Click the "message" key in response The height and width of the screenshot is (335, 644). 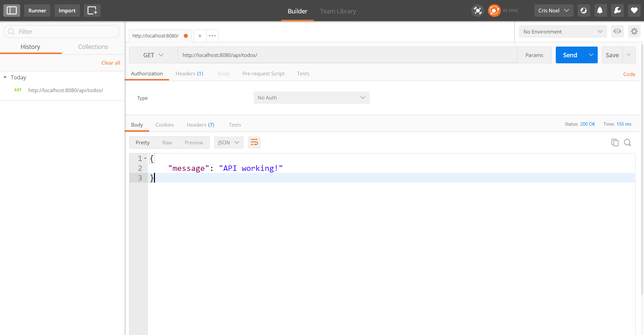(189, 168)
